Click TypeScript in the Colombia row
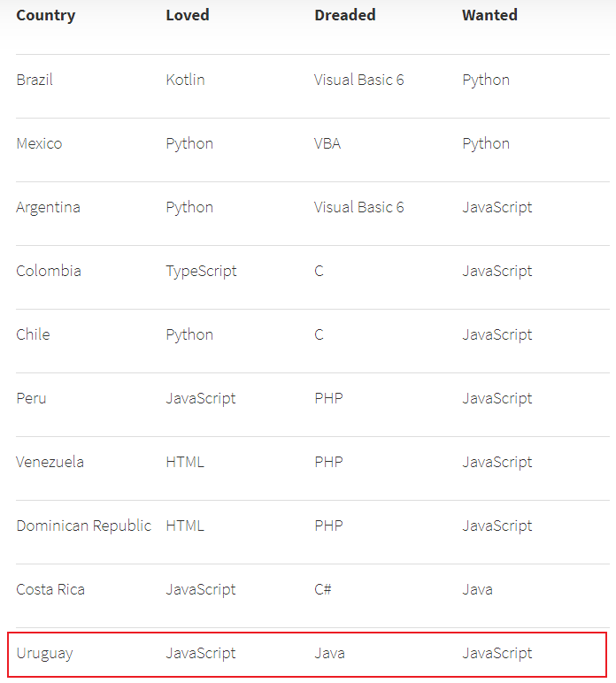Viewport: 616px width, 683px height. (201, 271)
